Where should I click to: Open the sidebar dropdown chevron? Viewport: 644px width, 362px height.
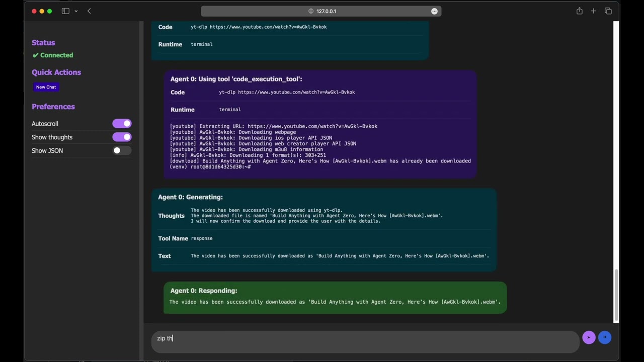[x=76, y=11]
